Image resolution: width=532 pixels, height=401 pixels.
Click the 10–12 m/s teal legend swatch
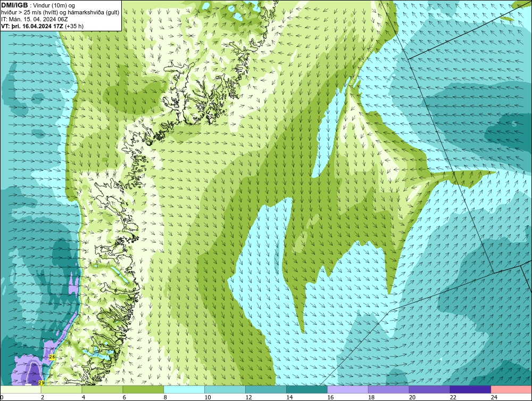(x=225, y=389)
